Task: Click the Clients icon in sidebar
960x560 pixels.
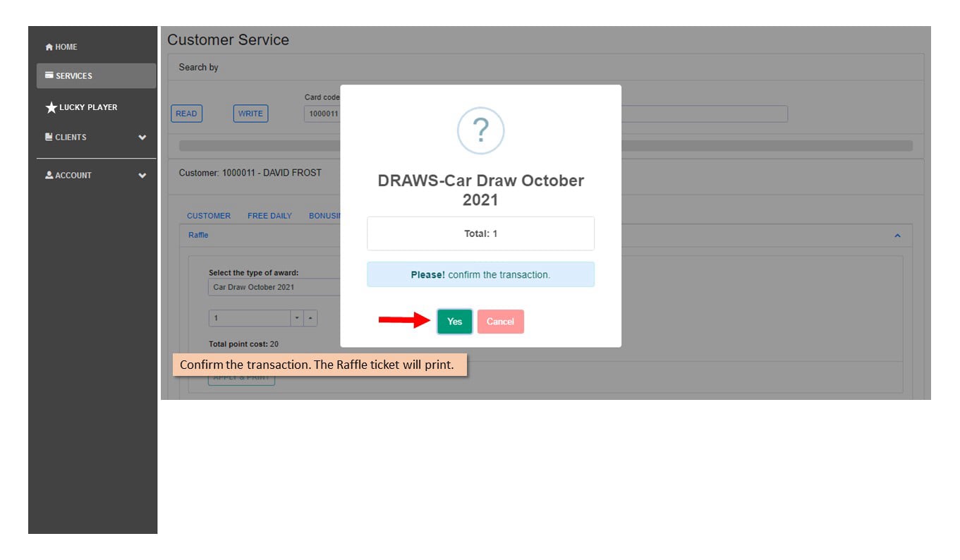Action: tap(49, 137)
